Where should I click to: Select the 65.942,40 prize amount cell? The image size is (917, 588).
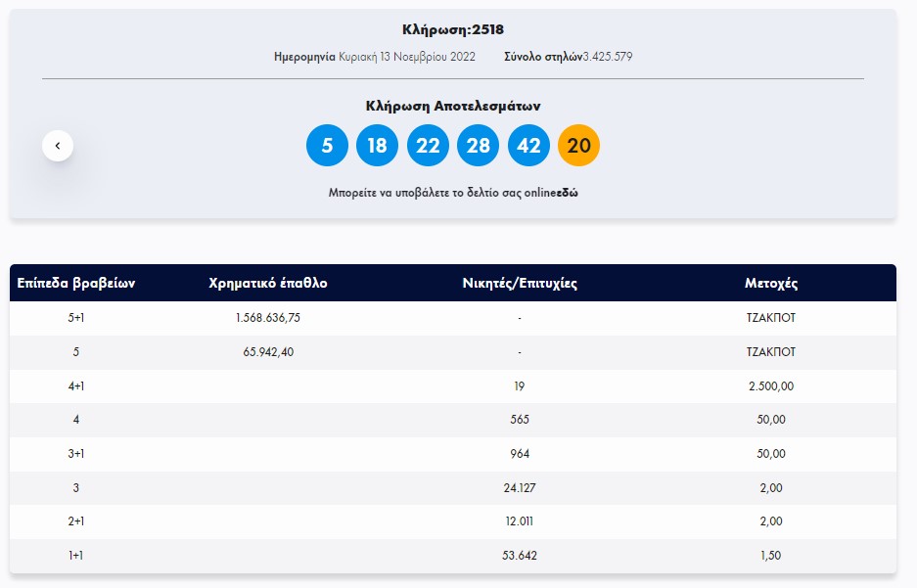268,352
